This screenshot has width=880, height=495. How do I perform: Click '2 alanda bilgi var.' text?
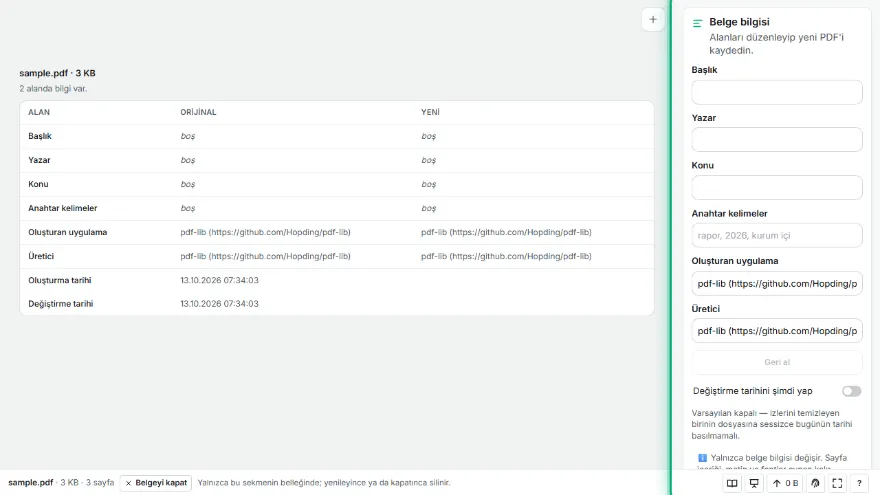point(53,89)
